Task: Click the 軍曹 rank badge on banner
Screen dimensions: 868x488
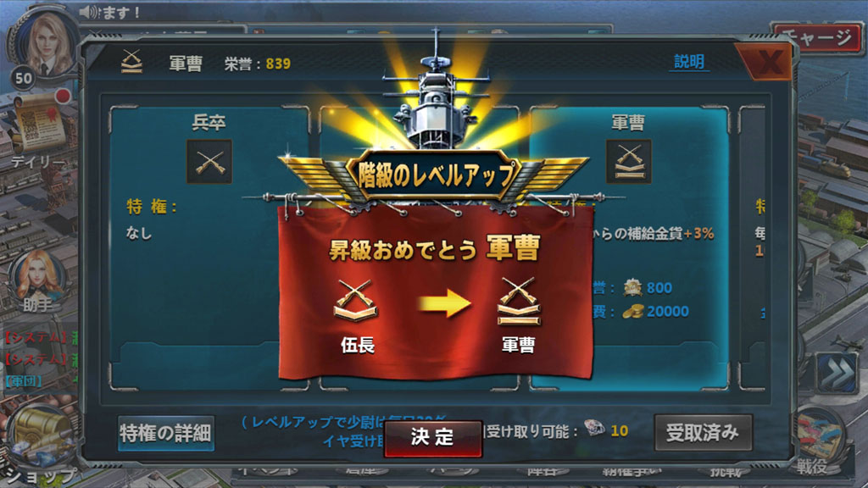Action: (x=518, y=315)
